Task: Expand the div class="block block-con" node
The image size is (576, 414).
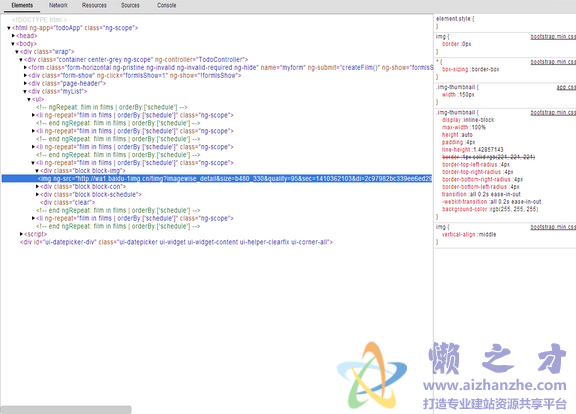Action: 37,187
